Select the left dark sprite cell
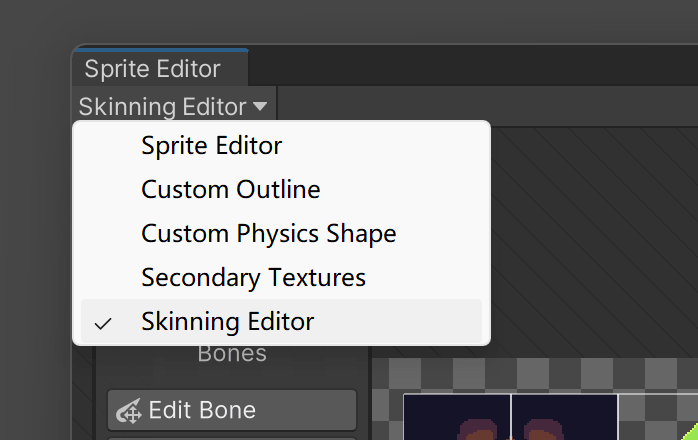This screenshot has width=698, height=440. pyautogui.click(x=457, y=417)
